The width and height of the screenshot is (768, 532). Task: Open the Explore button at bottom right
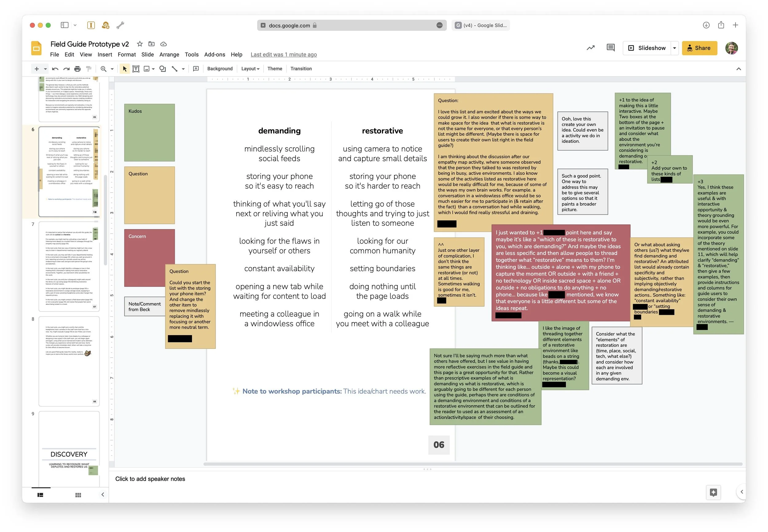point(713,492)
